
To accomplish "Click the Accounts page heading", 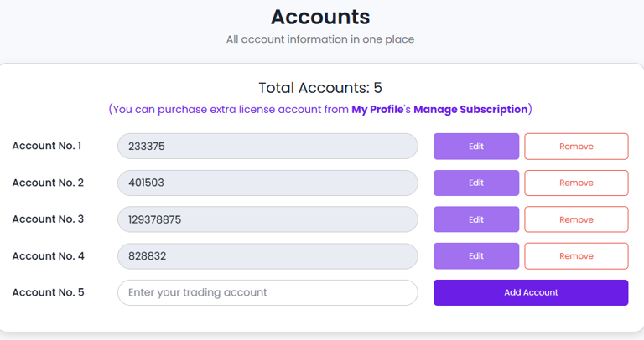I will pyautogui.click(x=320, y=17).
